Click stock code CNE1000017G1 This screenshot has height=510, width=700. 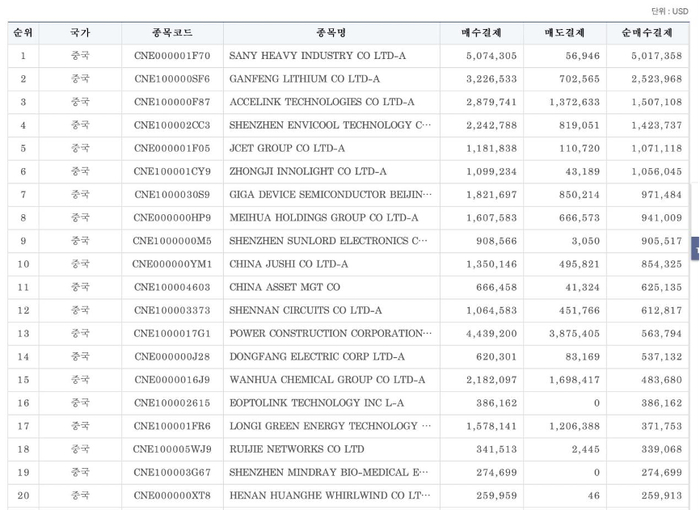(172, 334)
